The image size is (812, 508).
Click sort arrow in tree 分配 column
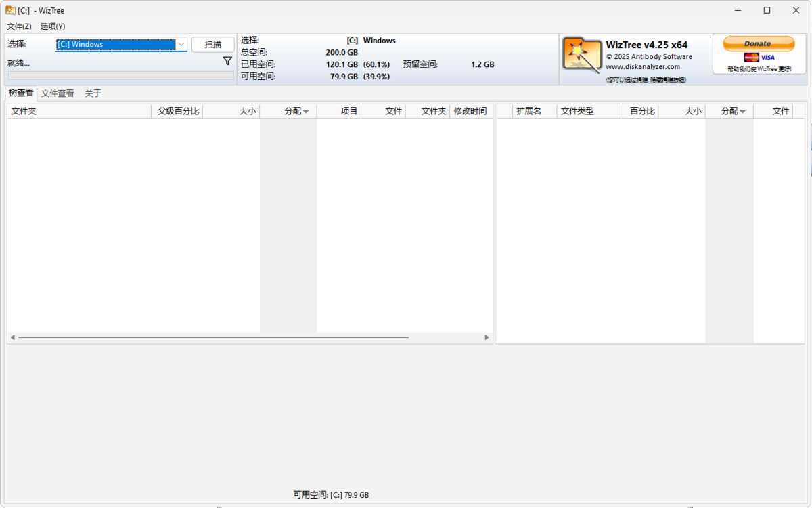(306, 112)
